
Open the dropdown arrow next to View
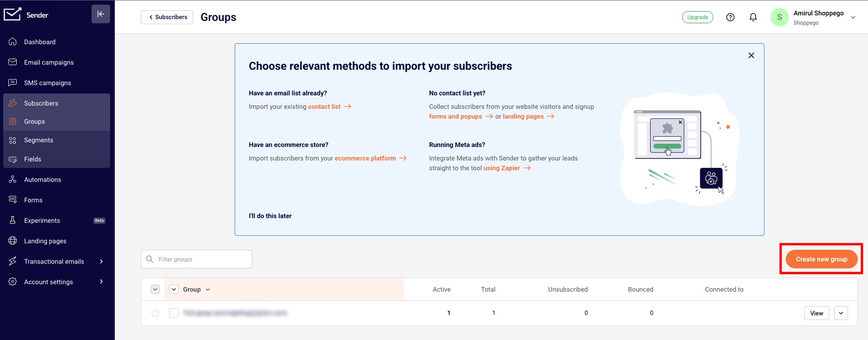click(x=841, y=313)
